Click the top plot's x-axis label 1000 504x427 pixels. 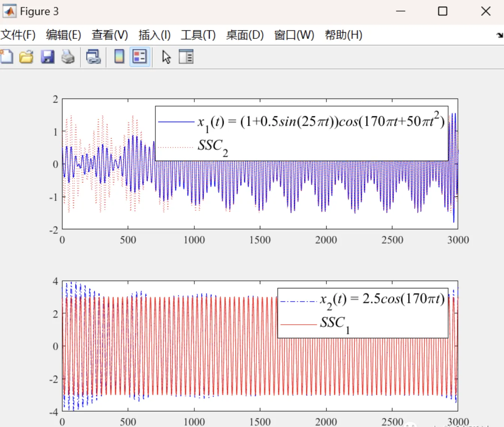click(x=194, y=240)
